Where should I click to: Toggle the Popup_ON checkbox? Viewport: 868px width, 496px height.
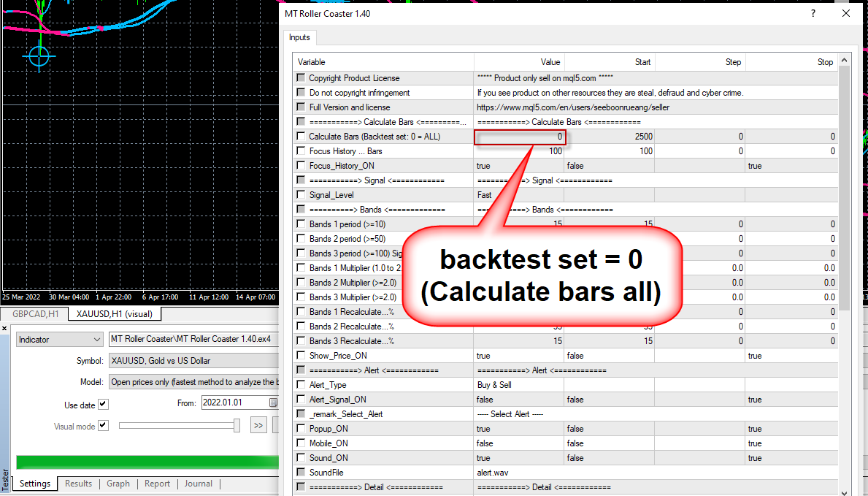(301, 428)
